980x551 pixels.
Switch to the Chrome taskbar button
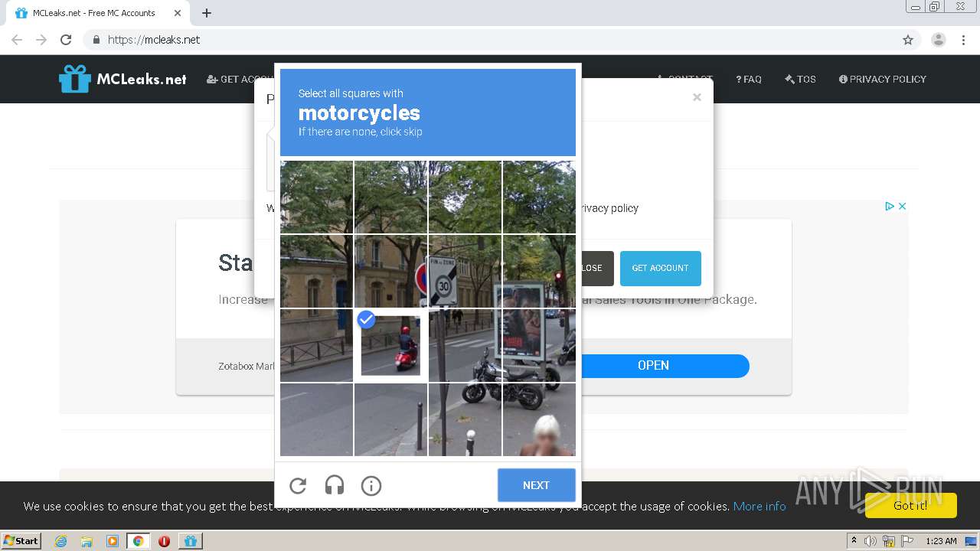point(138,541)
